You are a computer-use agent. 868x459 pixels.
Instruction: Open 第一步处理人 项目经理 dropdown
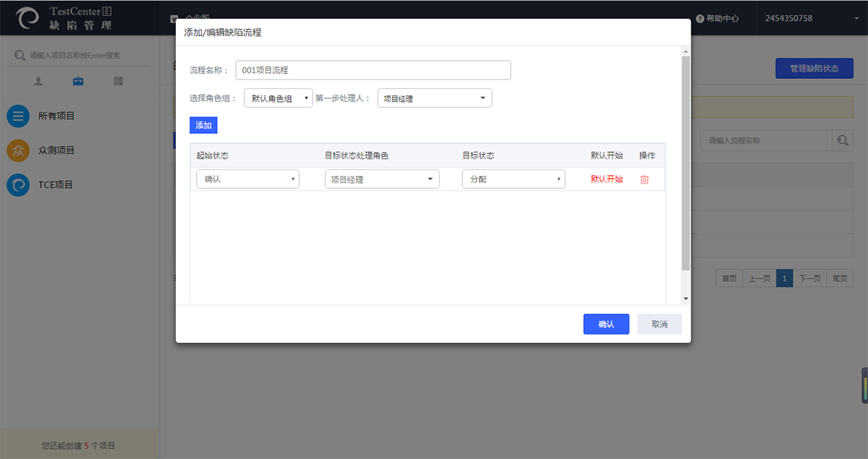pyautogui.click(x=434, y=98)
